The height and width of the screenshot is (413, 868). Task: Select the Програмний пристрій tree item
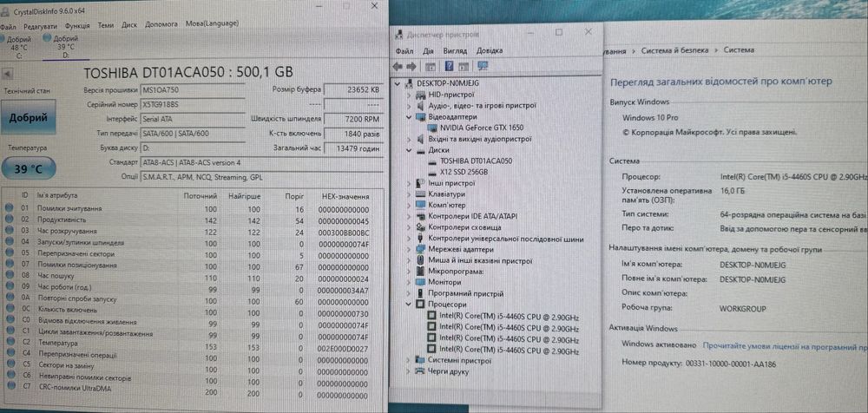pyautogui.click(x=465, y=294)
